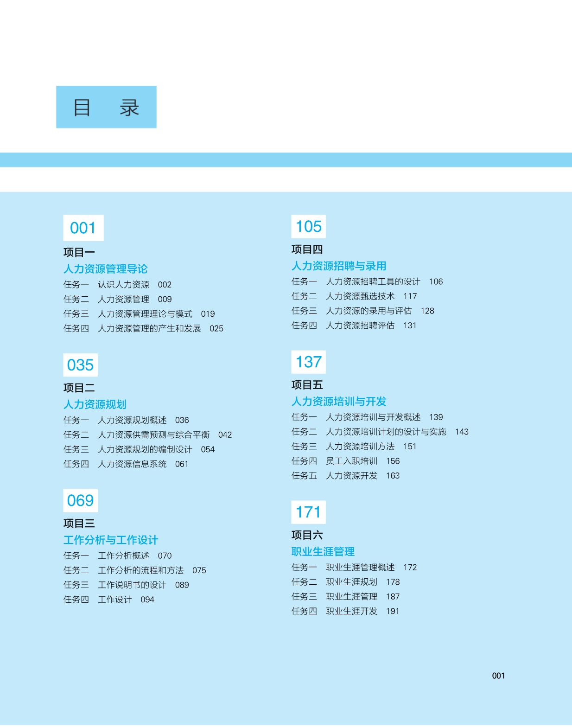Click 人力资源甄选技术 117 entry
The height and width of the screenshot is (728, 572).
pos(354,296)
